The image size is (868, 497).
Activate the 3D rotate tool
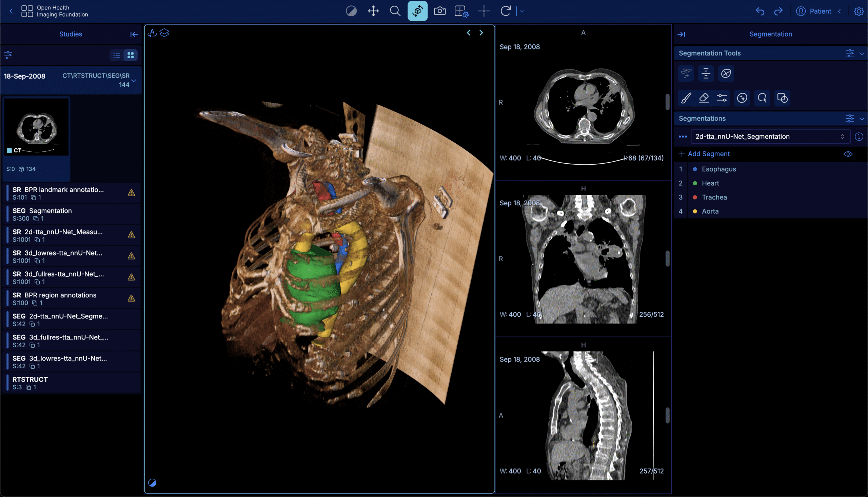coord(417,11)
